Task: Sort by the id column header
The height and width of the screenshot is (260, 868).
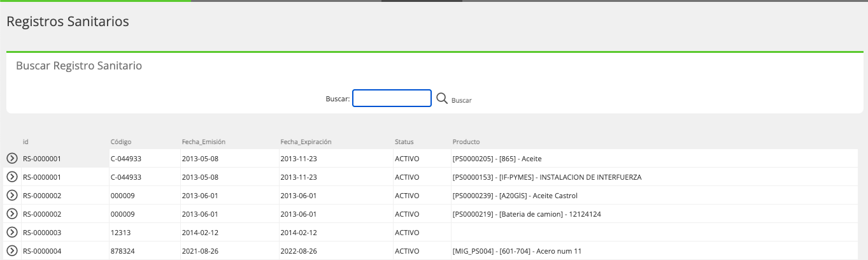Action: click(25, 141)
